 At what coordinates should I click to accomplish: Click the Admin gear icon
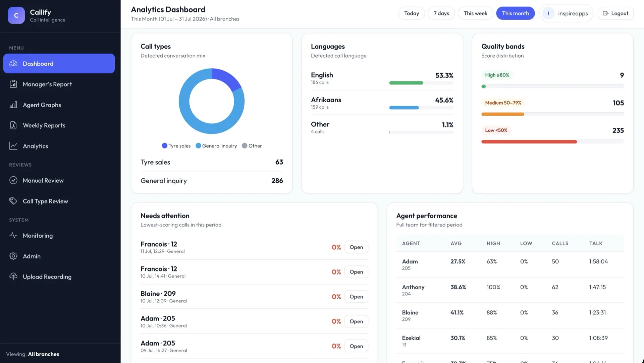(13, 256)
